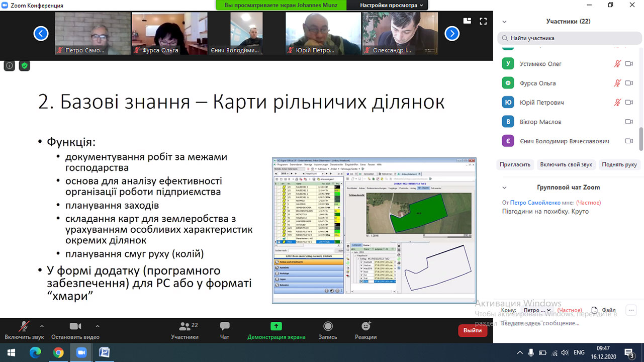The width and height of the screenshot is (644, 362).
Task: Open Реакции reactions menu
Action: [x=365, y=331]
